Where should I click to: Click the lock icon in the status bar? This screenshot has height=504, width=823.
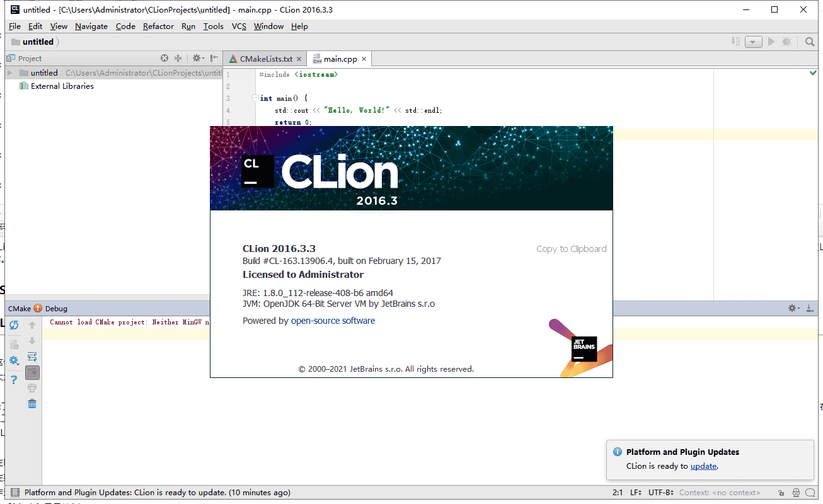[x=781, y=492]
